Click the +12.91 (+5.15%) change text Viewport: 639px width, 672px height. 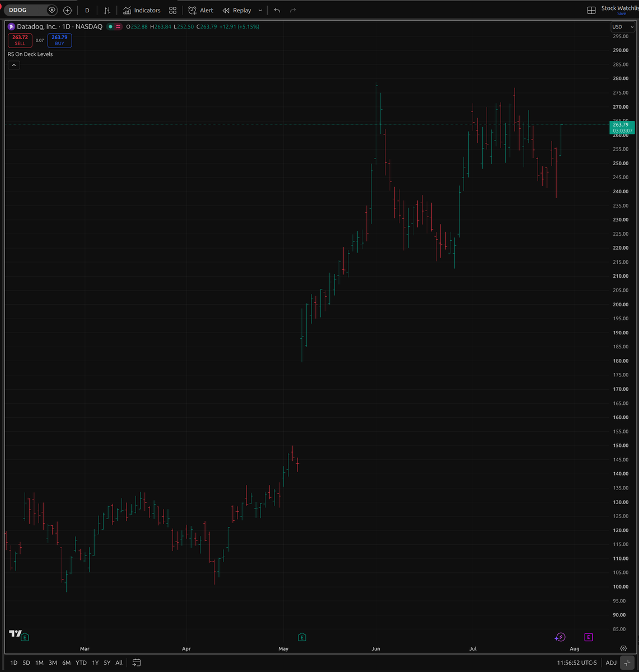(x=239, y=26)
